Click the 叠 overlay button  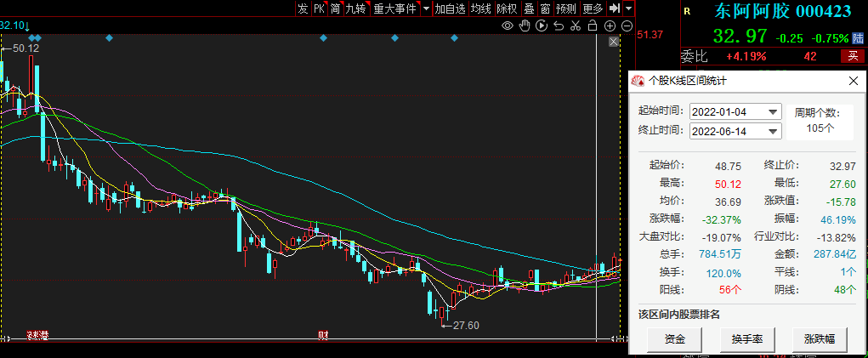pos(529,9)
